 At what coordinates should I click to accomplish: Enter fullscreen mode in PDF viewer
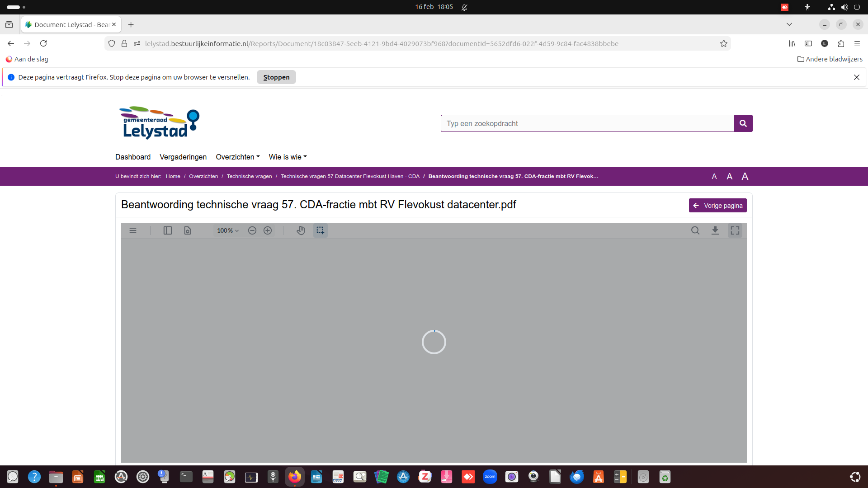(735, 230)
